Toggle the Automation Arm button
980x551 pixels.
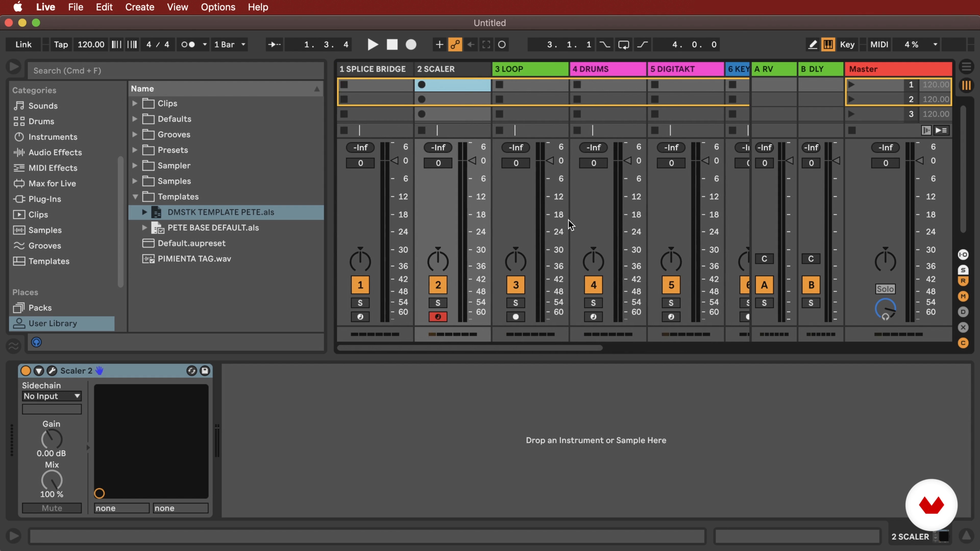(x=455, y=44)
